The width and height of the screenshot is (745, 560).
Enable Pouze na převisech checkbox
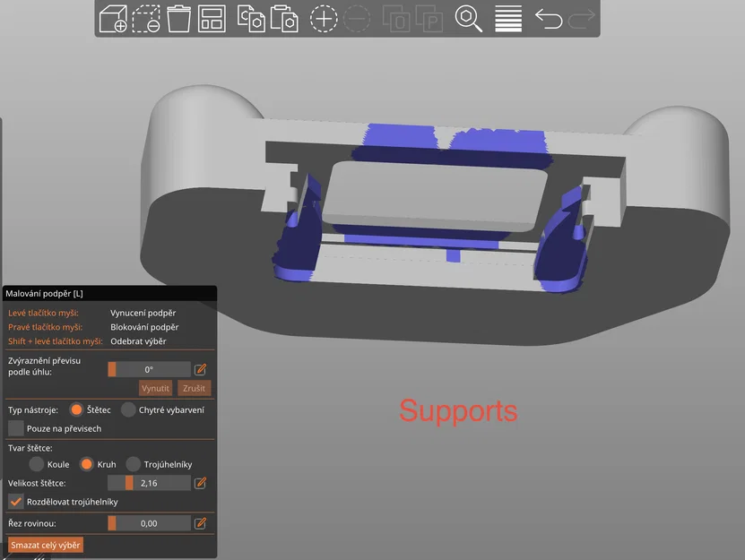(15, 428)
